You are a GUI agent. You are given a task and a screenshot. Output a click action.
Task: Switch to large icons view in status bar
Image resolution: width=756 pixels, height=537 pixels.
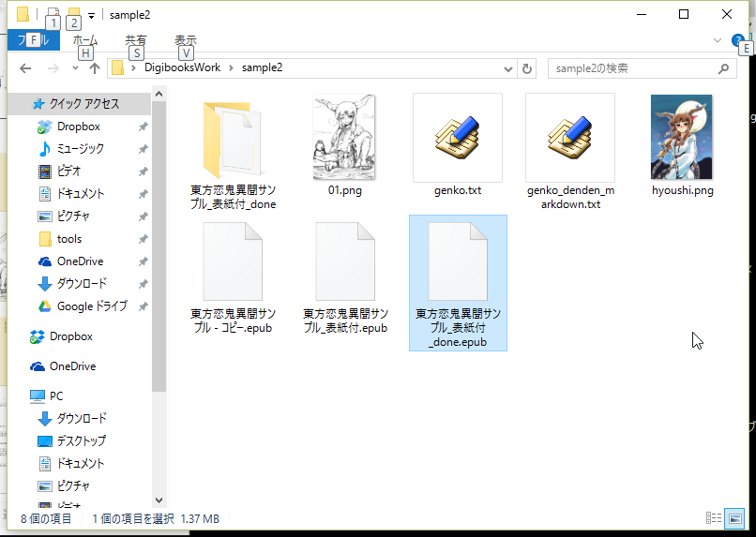(x=734, y=518)
